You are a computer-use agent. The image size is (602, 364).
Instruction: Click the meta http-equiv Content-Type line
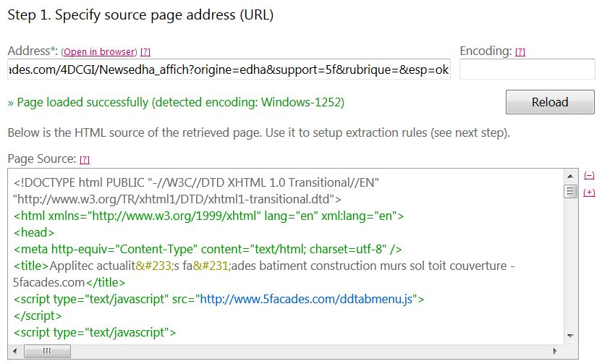tap(208, 249)
